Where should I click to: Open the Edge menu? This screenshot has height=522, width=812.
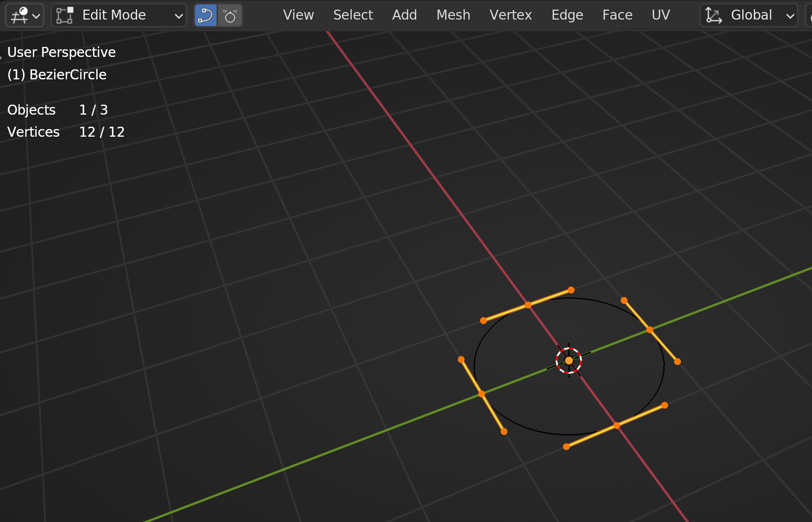click(x=567, y=15)
